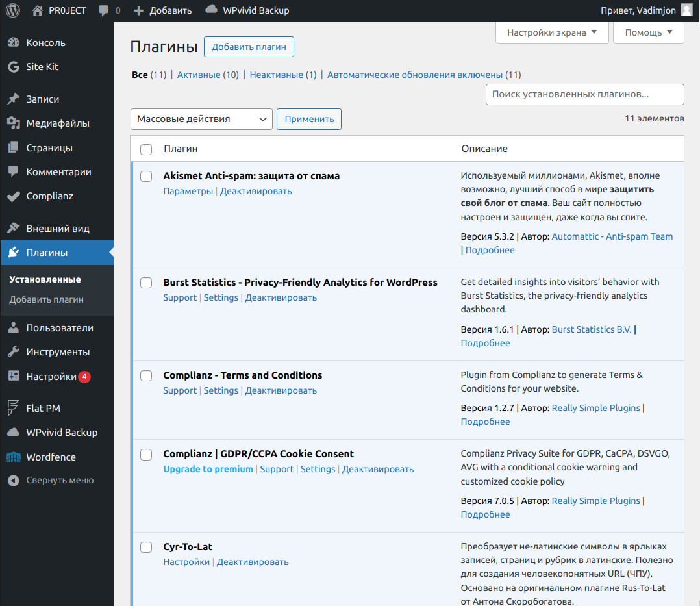Open Burst Statistics B.V. author link
Image resolution: width=700 pixels, height=606 pixels.
592,329
